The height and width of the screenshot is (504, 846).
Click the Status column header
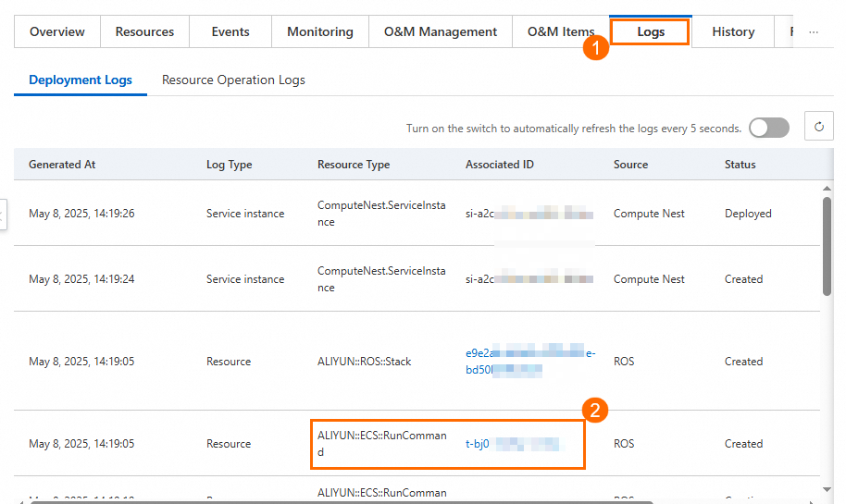[740, 165]
